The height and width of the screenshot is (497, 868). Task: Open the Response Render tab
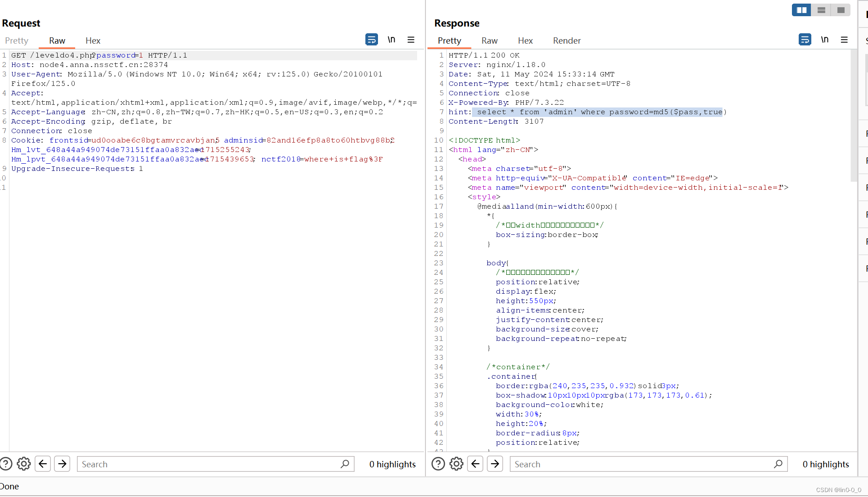click(567, 40)
